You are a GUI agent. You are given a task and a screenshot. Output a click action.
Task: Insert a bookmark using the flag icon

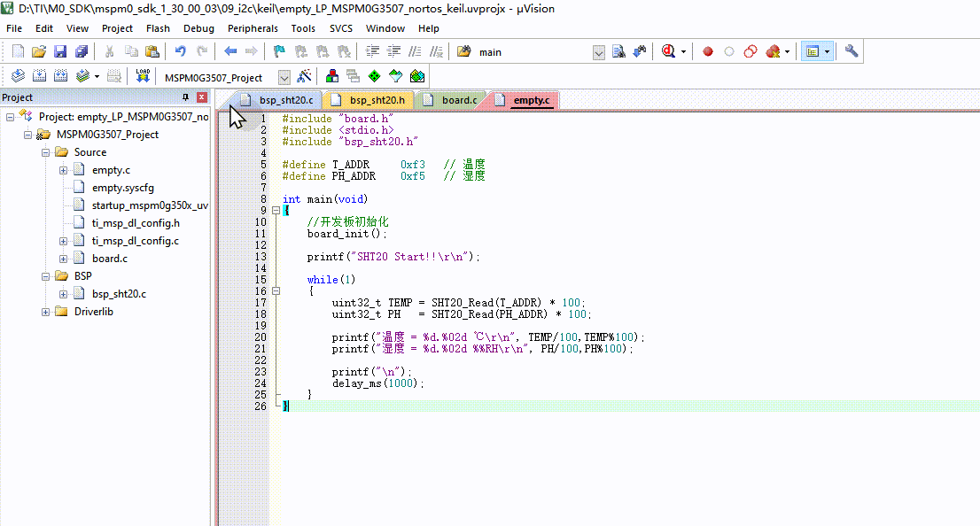point(279,52)
